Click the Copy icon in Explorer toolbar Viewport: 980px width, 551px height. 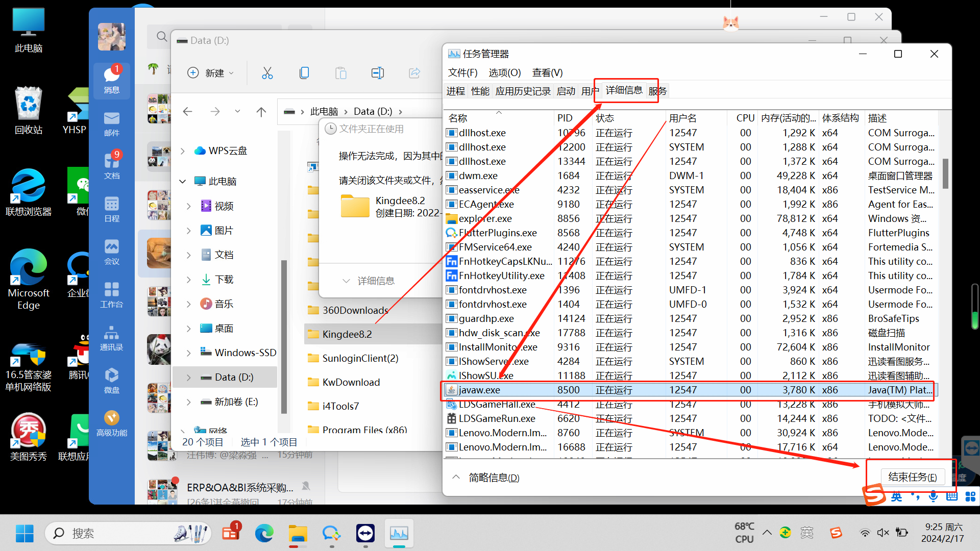pyautogui.click(x=304, y=73)
